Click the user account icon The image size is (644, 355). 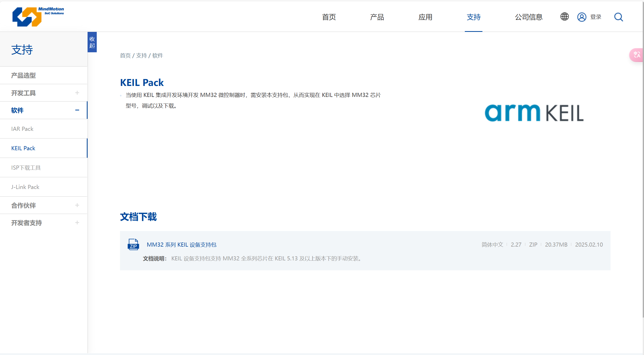click(x=581, y=17)
